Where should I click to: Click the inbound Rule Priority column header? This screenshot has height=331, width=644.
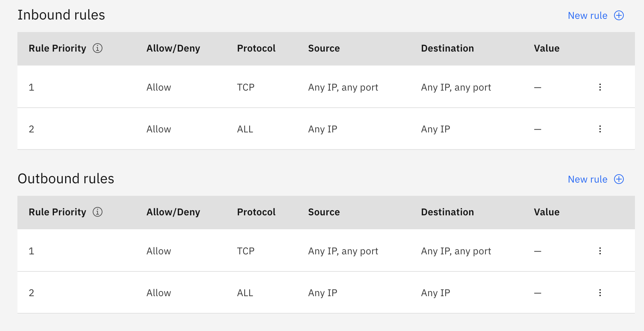coord(57,48)
